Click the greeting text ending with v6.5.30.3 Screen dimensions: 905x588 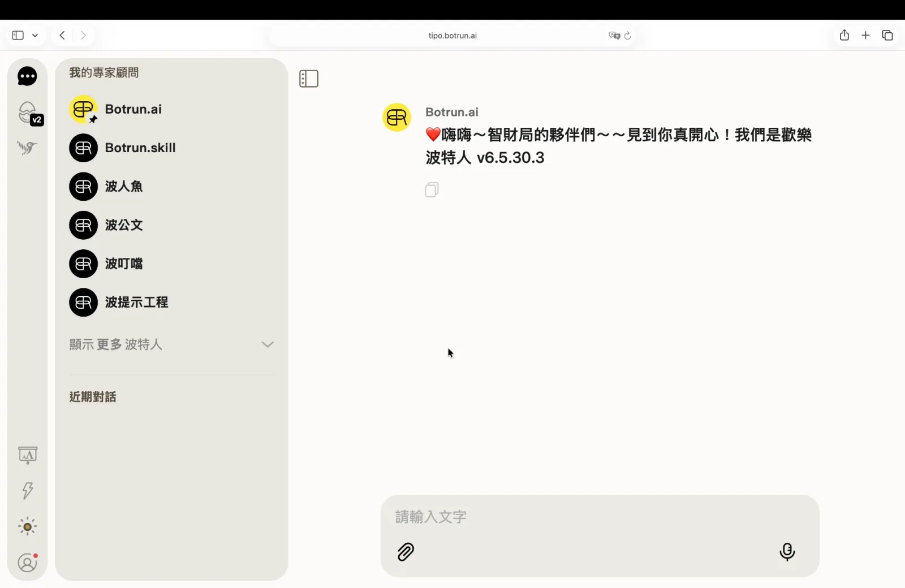pos(619,146)
